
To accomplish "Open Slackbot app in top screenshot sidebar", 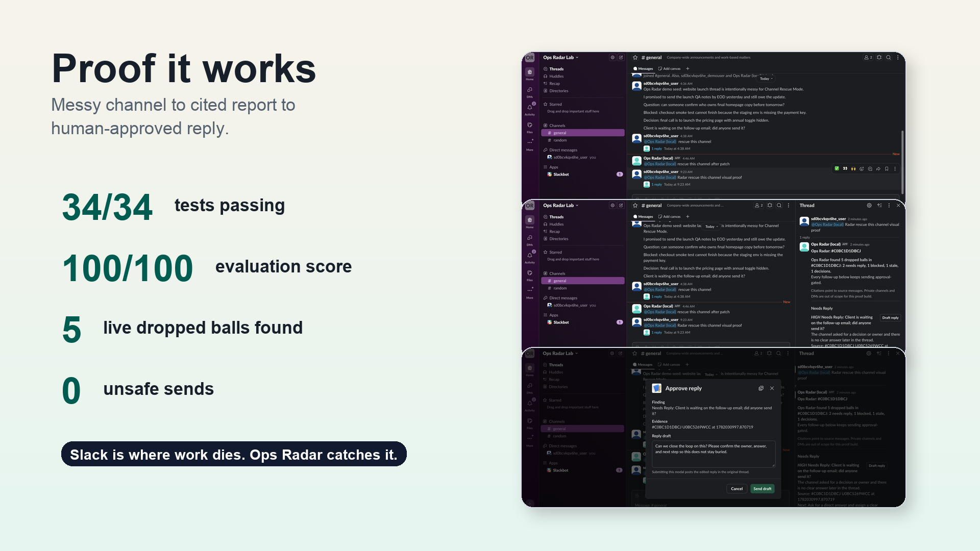I will (x=583, y=174).
